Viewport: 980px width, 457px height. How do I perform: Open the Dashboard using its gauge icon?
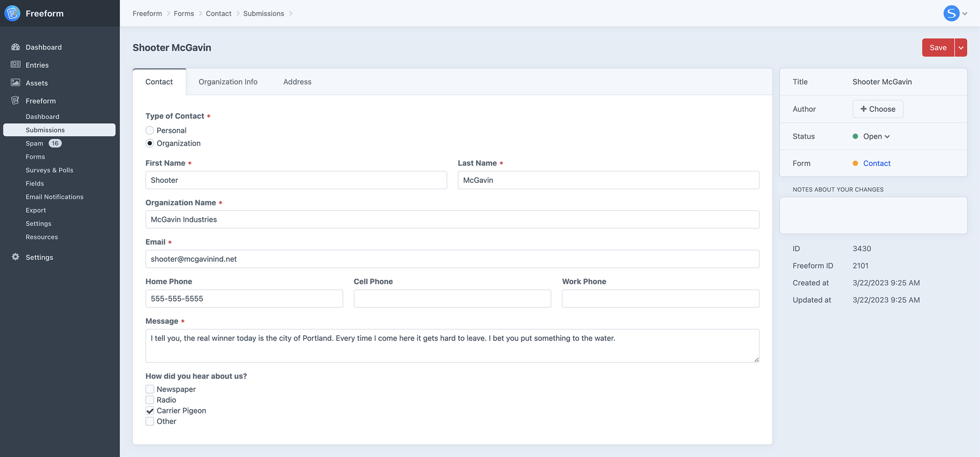point(15,47)
